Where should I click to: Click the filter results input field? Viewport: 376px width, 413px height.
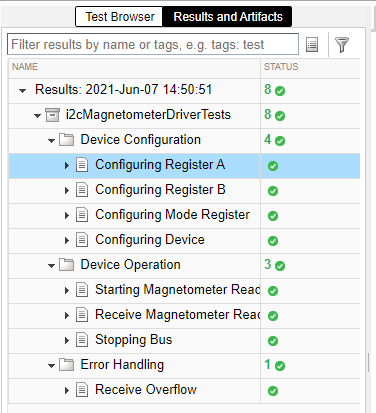(153, 44)
